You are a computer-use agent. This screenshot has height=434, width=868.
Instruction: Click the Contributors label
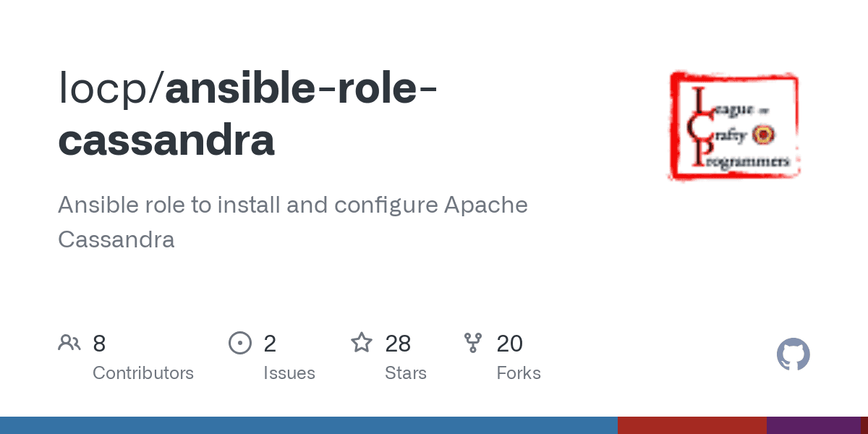(x=143, y=373)
